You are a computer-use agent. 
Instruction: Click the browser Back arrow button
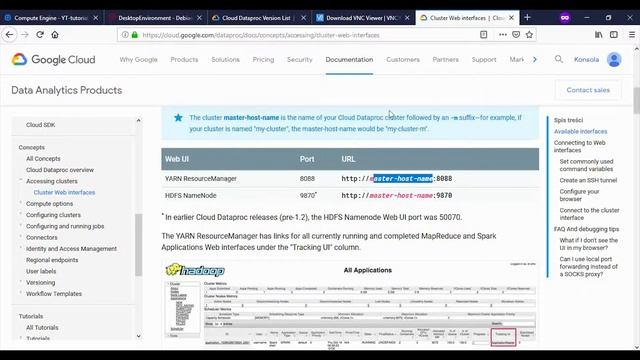pyautogui.click(x=9, y=35)
